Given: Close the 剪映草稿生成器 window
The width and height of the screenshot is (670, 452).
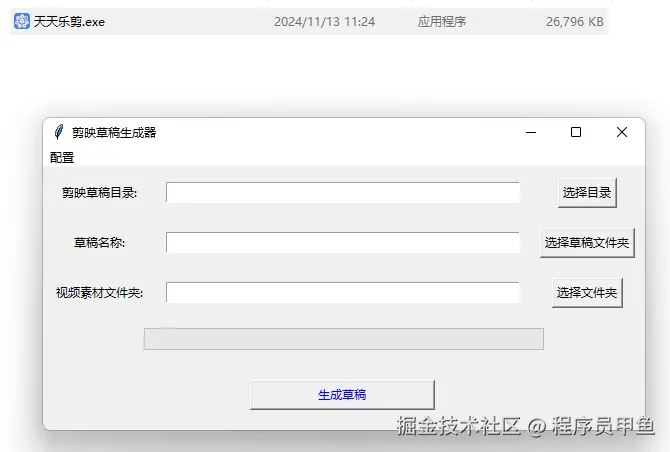Looking at the screenshot, I should [622, 132].
